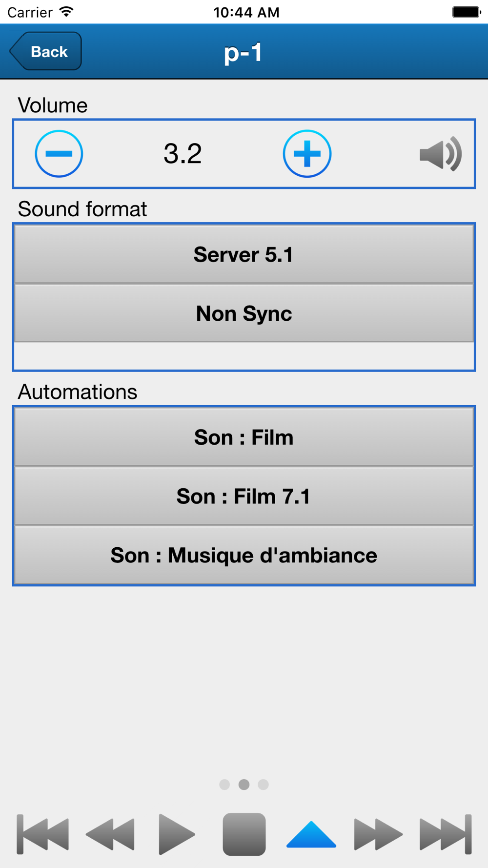Toggle mute with the speaker icon
The image size is (488, 868).
click(x=441, y=154)
